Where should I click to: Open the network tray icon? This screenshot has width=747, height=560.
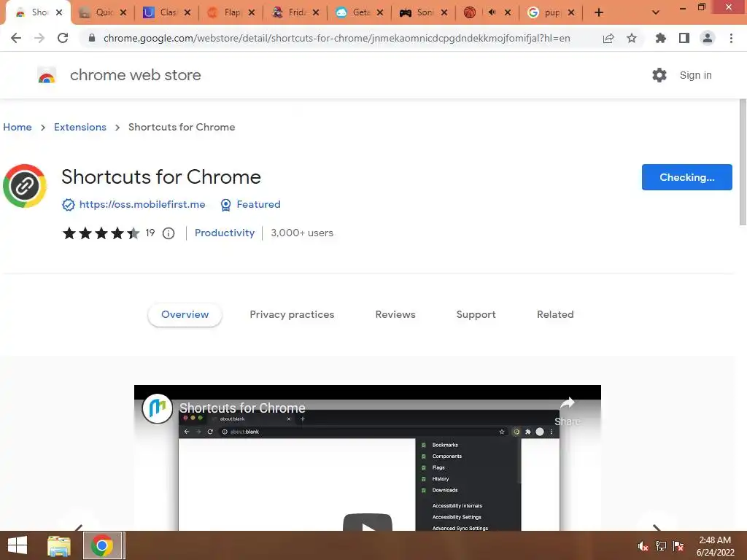click(661, 546)
